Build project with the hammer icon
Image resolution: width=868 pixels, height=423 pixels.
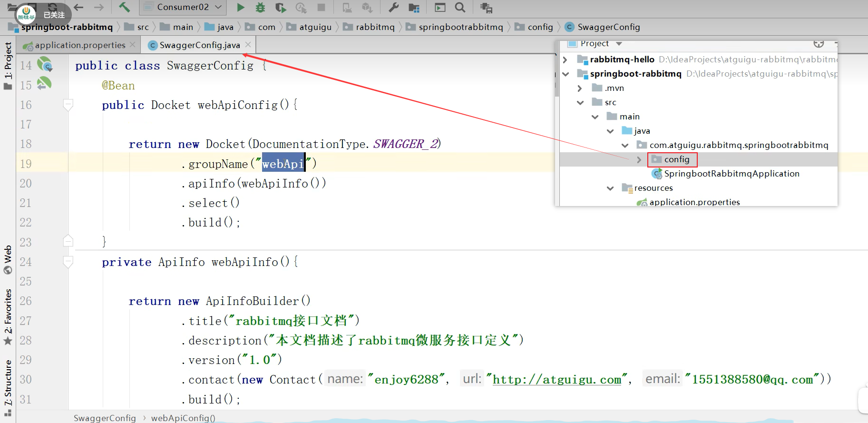(124, 7)
